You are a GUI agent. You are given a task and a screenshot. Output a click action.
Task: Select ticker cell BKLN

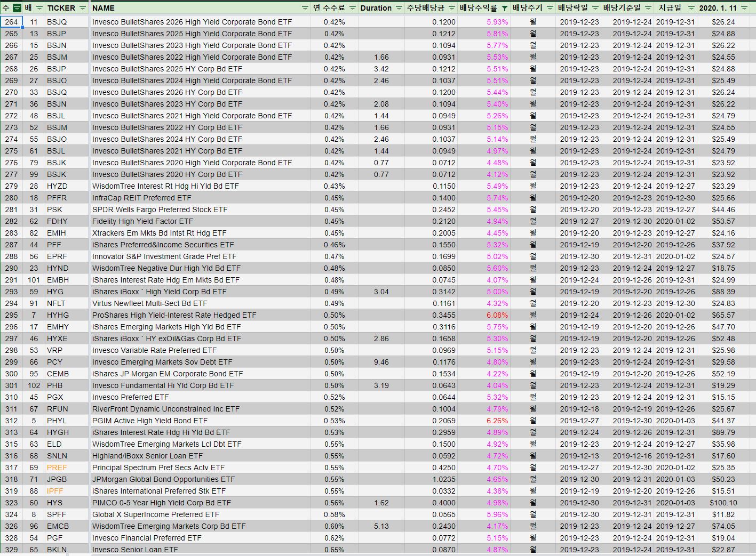pyautogui.click(x=66, y=550)
